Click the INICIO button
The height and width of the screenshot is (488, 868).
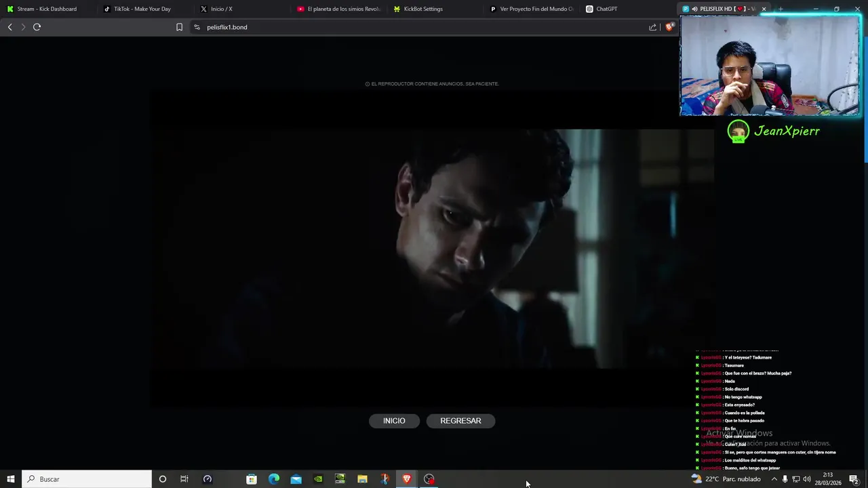pos(394,421)
